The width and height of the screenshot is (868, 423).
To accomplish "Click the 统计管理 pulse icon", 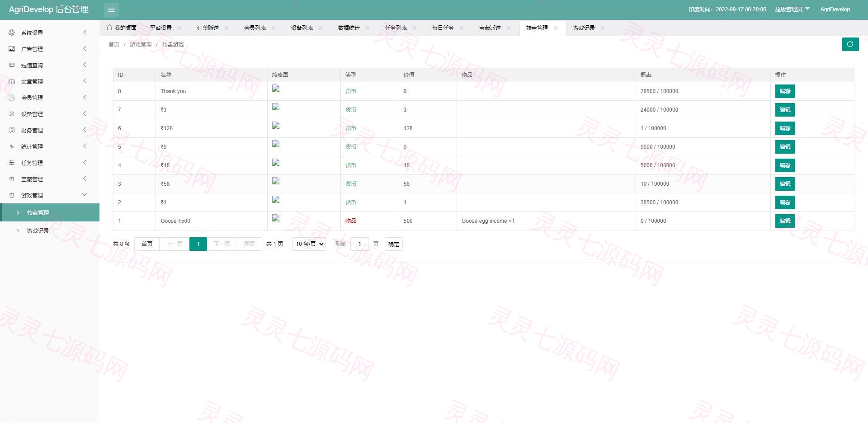I will [x=12, y=146].
